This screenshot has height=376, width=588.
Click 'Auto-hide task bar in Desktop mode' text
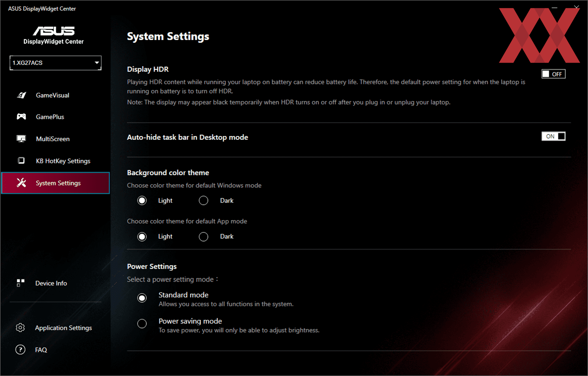tap(187, 137)
